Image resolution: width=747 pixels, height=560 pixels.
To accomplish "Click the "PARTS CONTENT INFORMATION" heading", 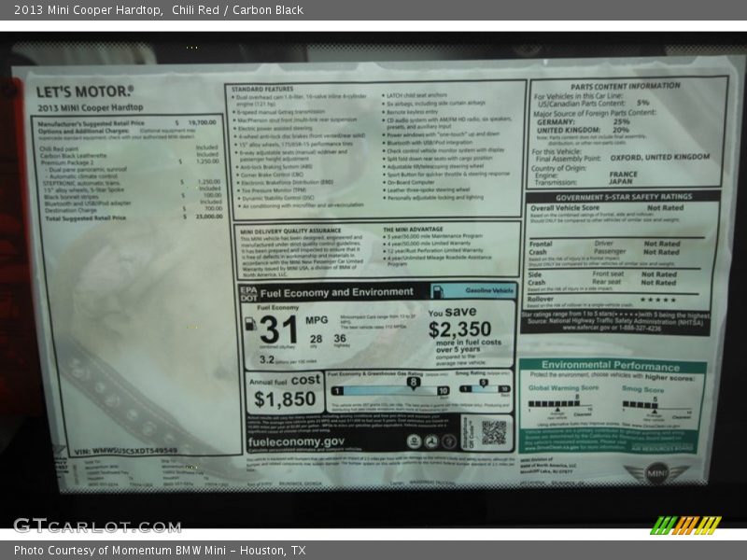I will (625, 86).
